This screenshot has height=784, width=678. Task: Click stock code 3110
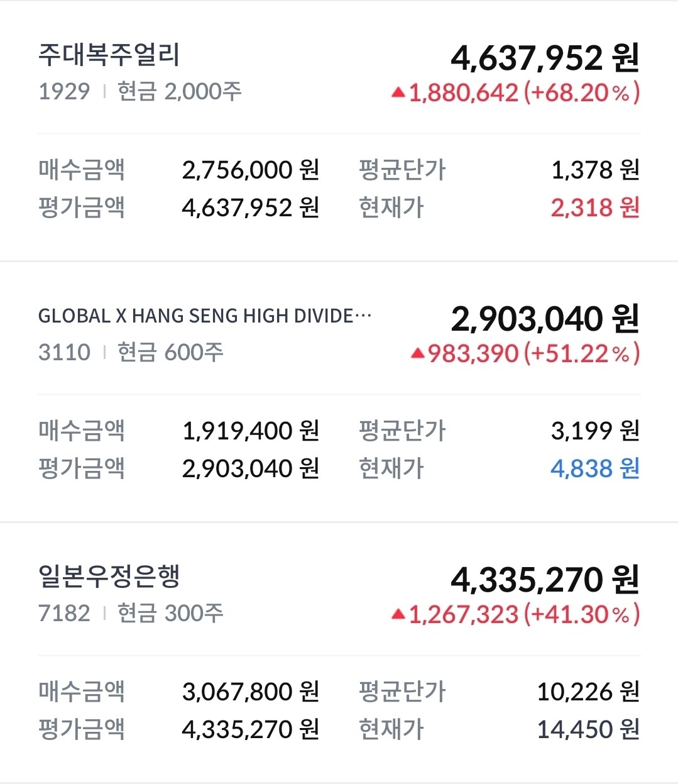click(x=64, y=353)
